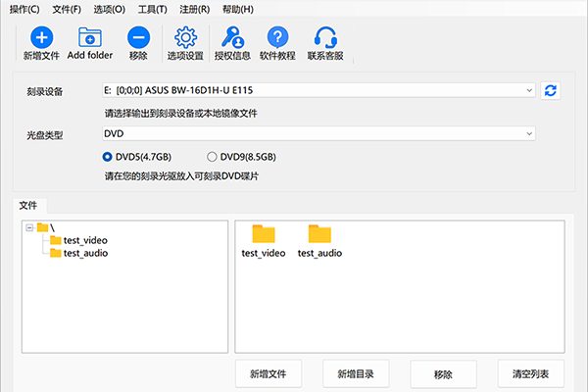The image size is (588, 392).
Task: Select the test_video folder thumbnail
Action: [x=264, y=240]
